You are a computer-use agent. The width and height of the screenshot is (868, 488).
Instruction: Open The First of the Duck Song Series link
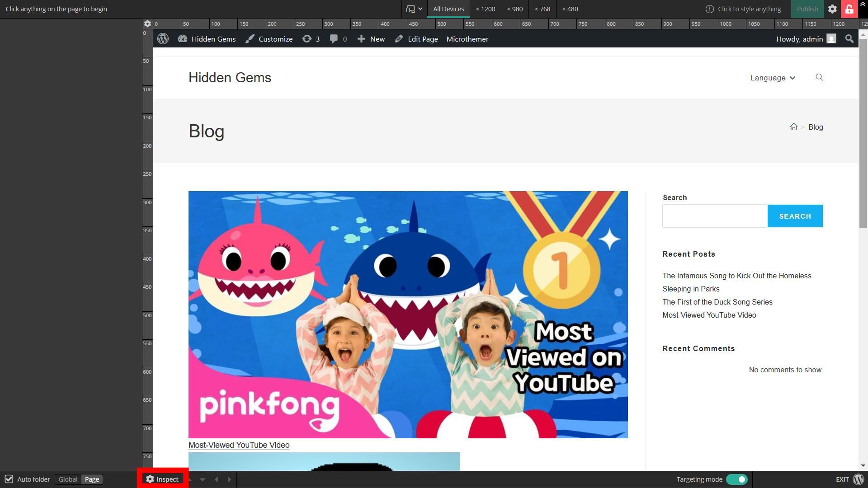click(x=717, y=302)
